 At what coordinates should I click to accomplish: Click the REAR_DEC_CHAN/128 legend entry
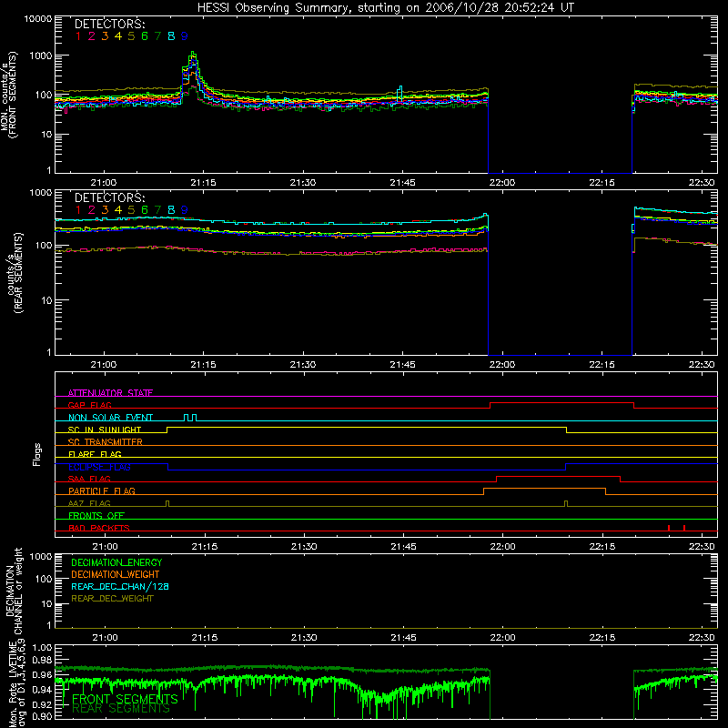120,586
